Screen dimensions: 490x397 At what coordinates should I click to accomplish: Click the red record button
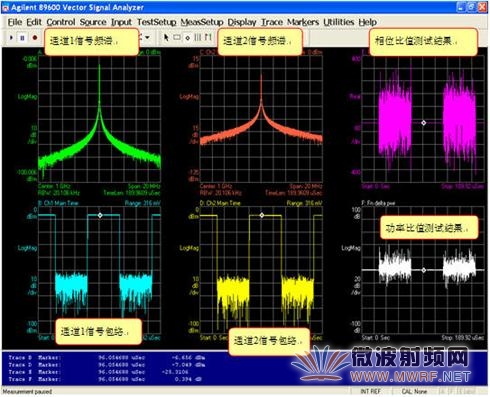pyautogui.click(x=35, y=38)
